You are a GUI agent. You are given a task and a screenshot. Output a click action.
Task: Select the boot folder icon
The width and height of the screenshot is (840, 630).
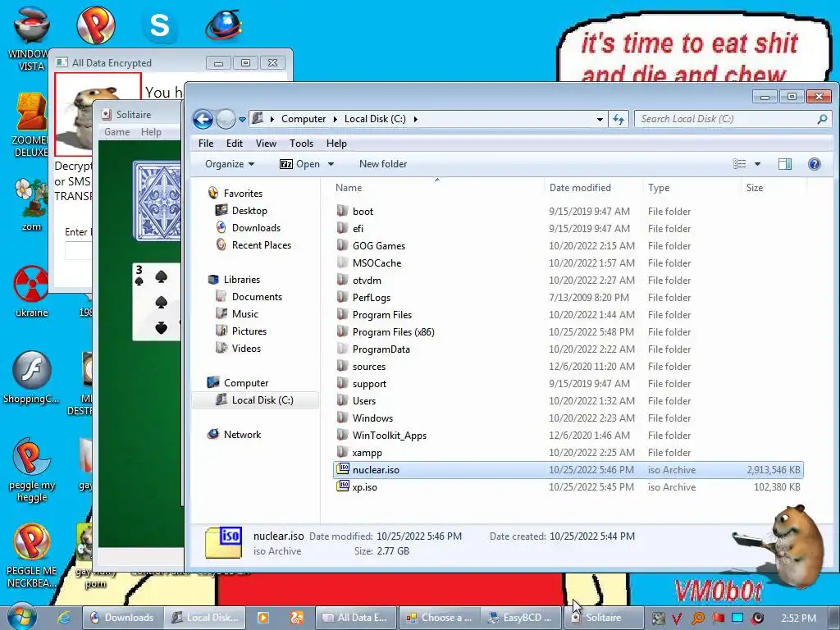pyautogui.click(x=343, y=211)
